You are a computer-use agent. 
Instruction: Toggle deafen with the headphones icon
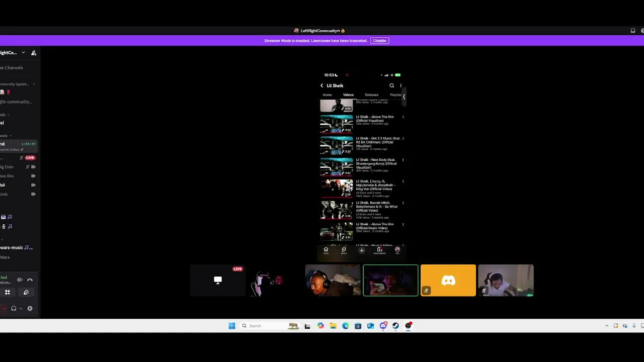14,309
